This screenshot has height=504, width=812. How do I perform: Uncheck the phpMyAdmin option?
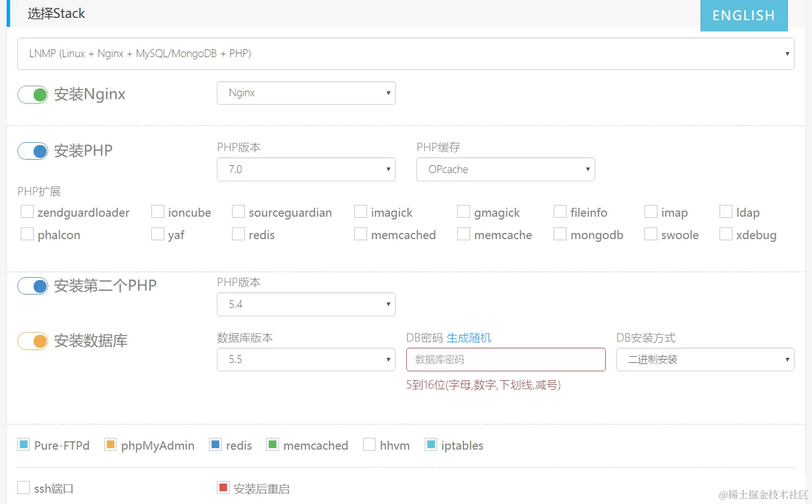pos(110,445)
